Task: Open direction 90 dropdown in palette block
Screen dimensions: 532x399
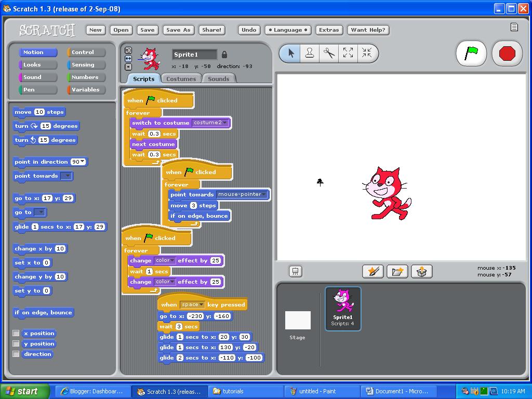Action: tap(78, 162)
